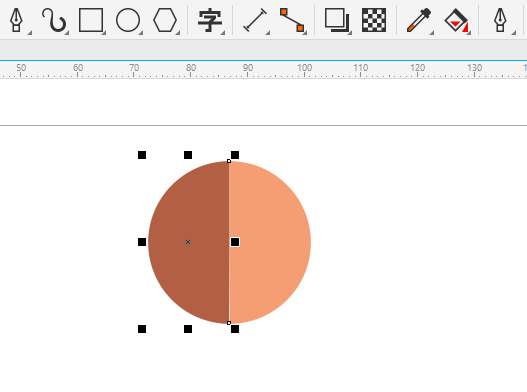Select the Pen tool at the toolbar's start
527x392 pixels.
pos(16,20)
